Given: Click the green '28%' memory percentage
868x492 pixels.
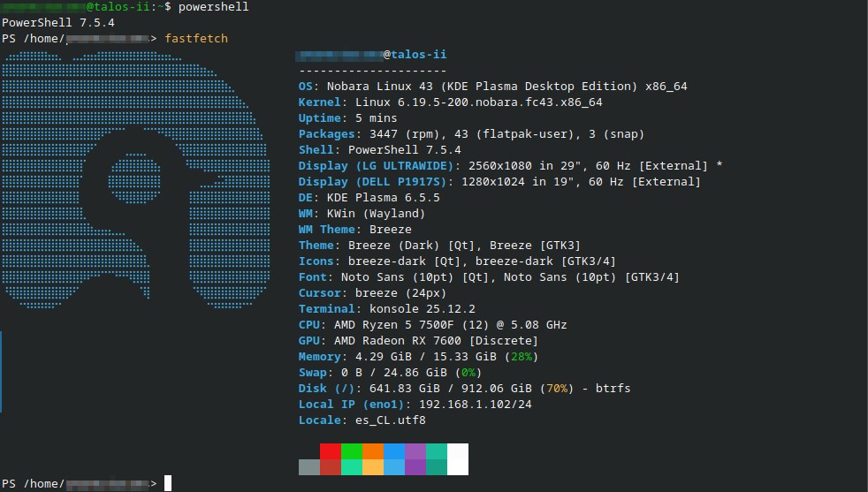Looking at the screenshot, I should (x=522, y=357).
